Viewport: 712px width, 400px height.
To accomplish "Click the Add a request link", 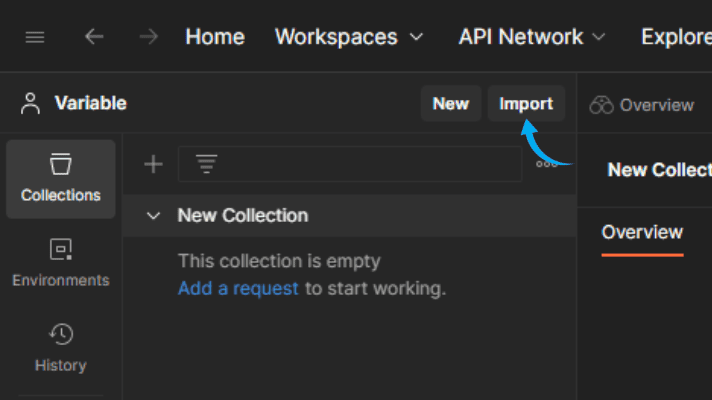I will (x=238, y=288).
